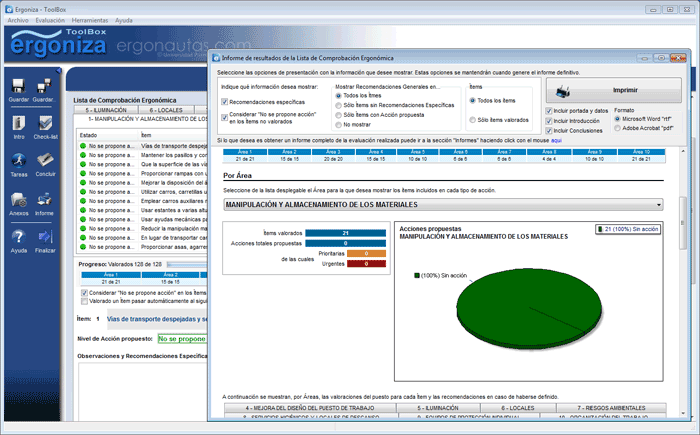Toggle the Incluir portada y datos checkbox

pyautogui.click(x=549, y=111)
